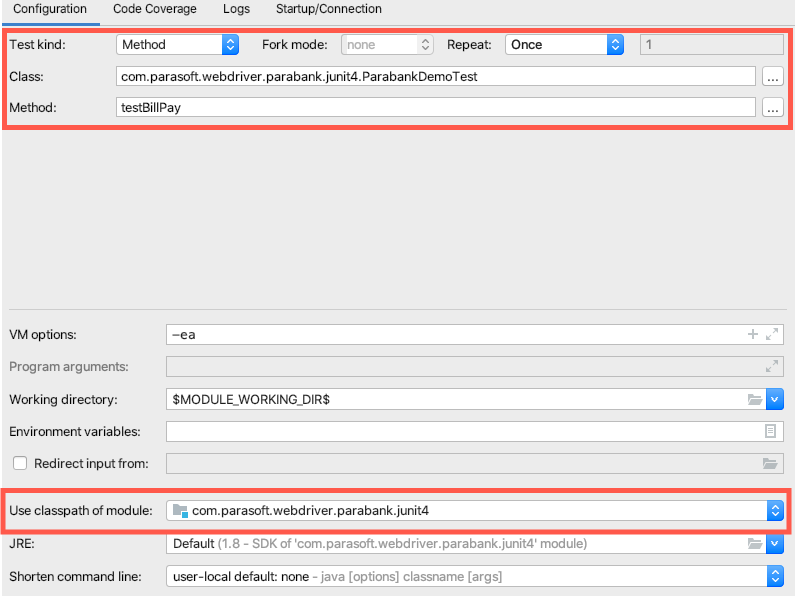The image size is (795, 596).
Task: Click the Redirect input from path field
Action: pyautogui.click(x=475, y=463)
